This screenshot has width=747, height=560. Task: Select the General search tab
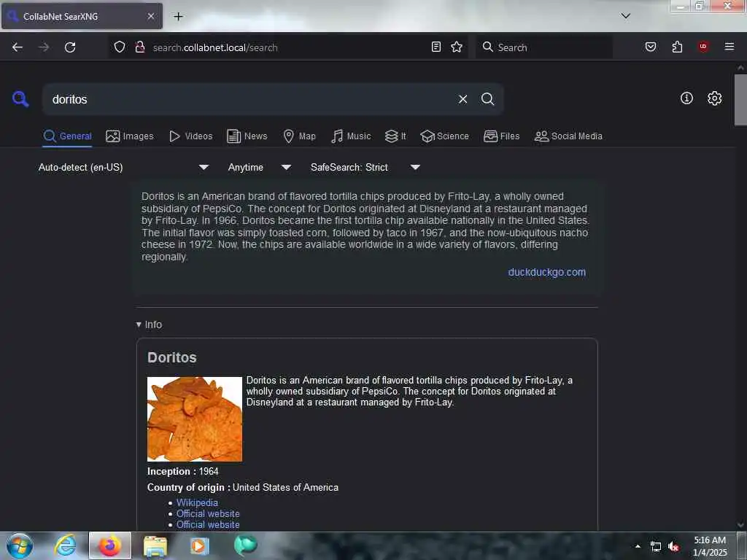[67, 136]
